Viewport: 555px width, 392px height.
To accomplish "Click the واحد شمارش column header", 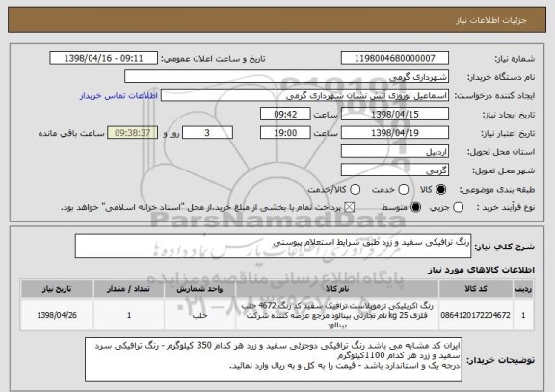I will coord(199,289).
